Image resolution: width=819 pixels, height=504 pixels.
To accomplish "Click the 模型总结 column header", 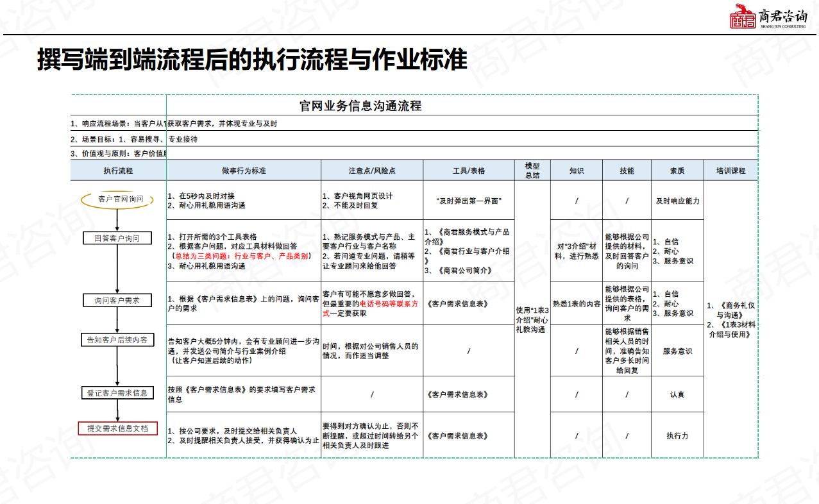I will 532,171.
